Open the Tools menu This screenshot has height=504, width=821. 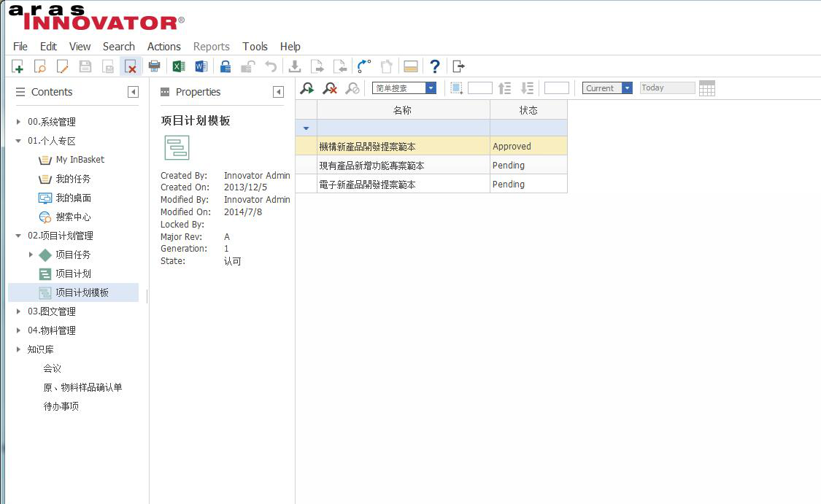coord(255,46)
